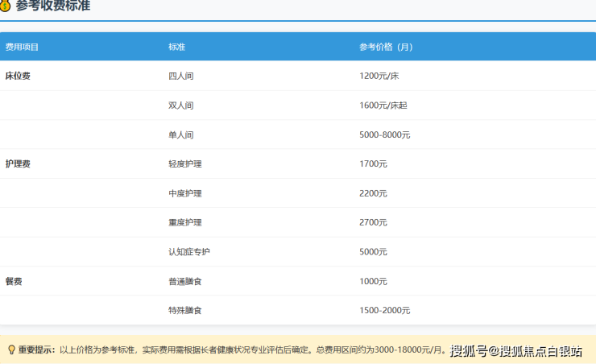Select the 普通膳食 row entry

point(185,281)
